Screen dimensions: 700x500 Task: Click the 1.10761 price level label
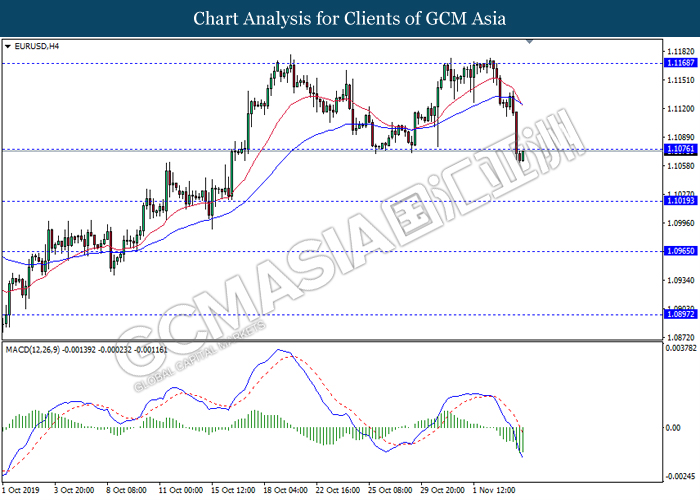(x=680, y=149)
